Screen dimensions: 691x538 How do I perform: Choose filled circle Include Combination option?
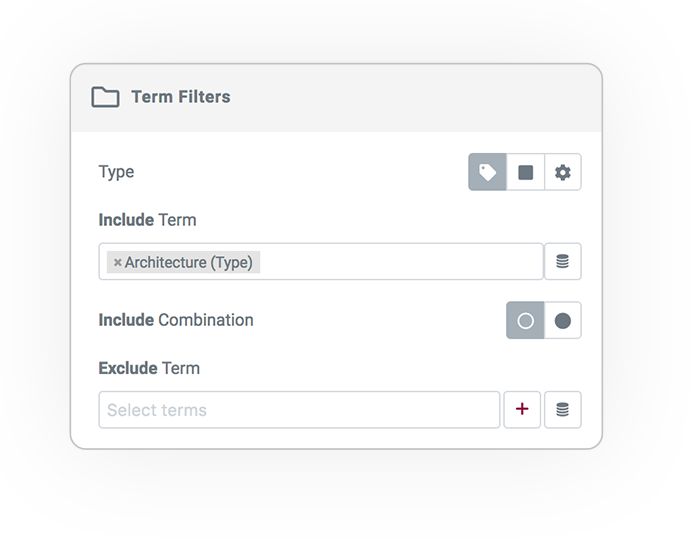[563, 320]
